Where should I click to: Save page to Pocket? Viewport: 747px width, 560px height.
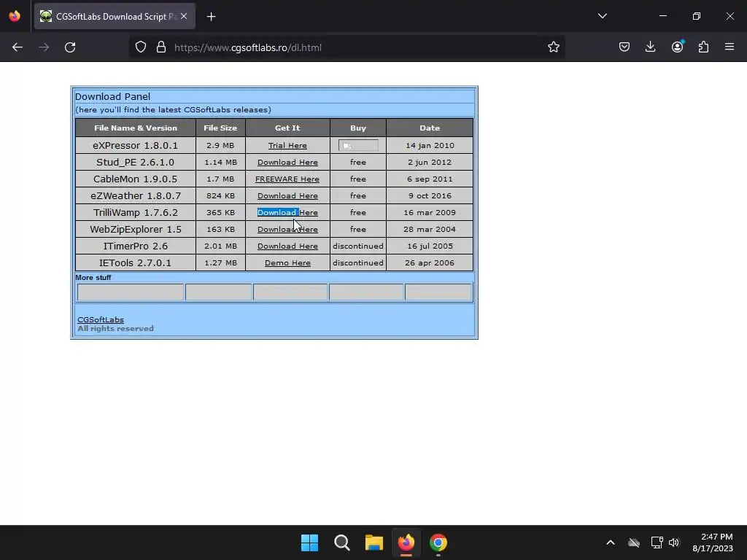(x=624, y=47)
